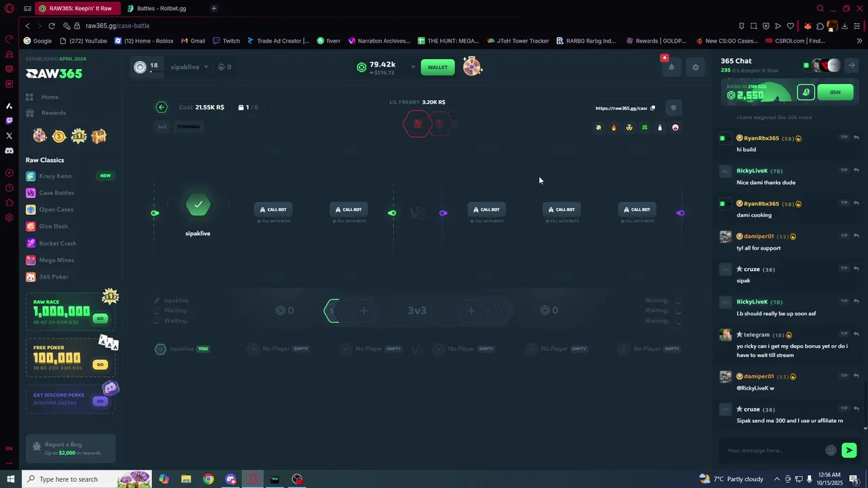This screenshot has height=488, width=868.
Task: Click the chat message input field
Action: click(x=773, y=450)
